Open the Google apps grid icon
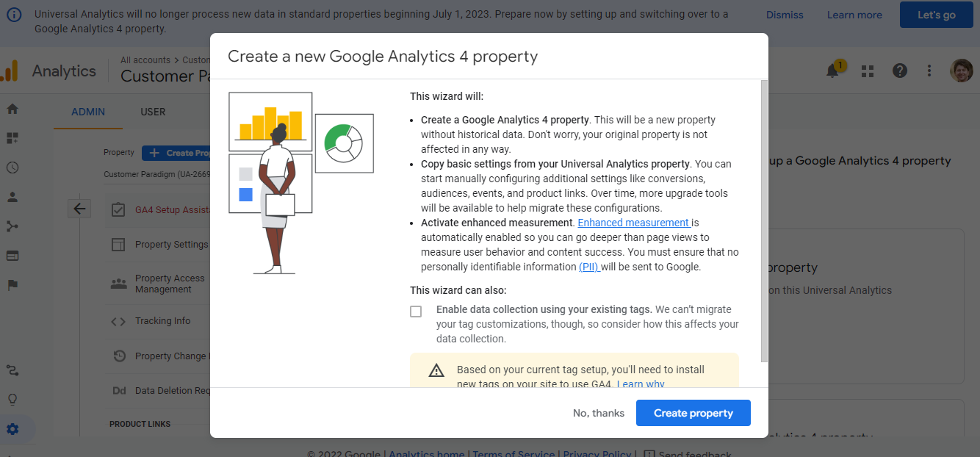The width and height of the screenshot is (980, 457). point(868,71)
